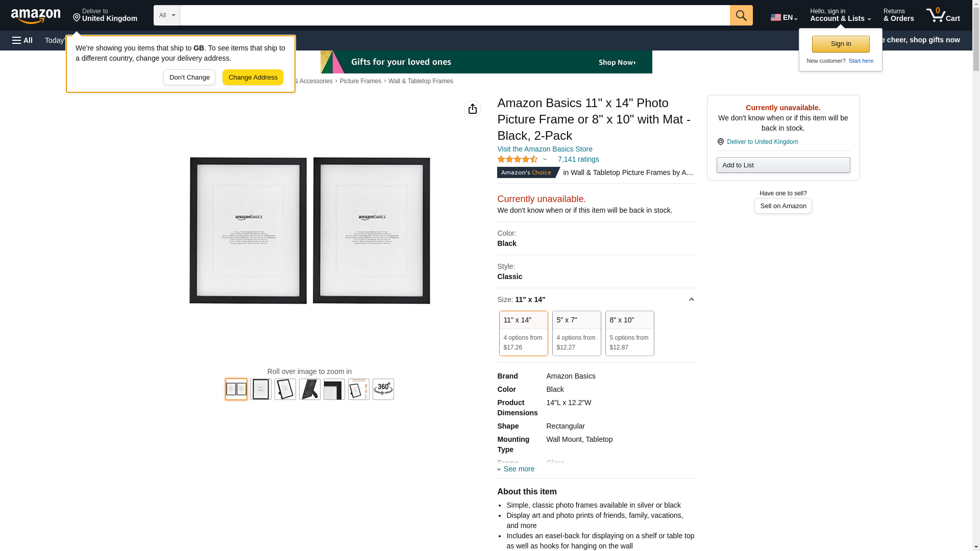Select the easel-back frame thumbnail

(310, 389)
